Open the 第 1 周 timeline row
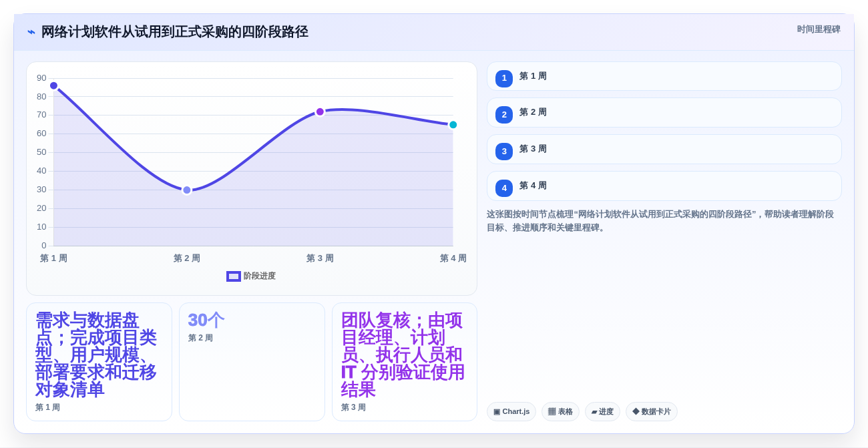This screenshot has height=448, width=868. coord(664,76)
